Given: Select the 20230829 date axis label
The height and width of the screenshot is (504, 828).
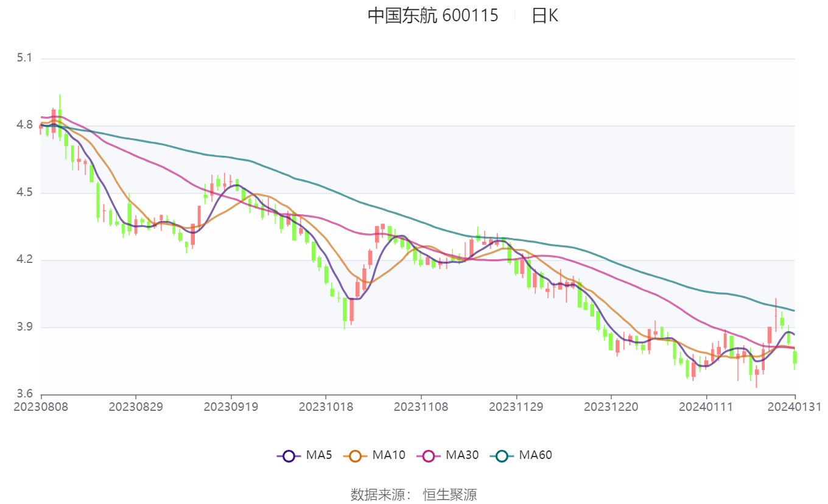Looking at the screenshot, I should (x=136, y=407).
